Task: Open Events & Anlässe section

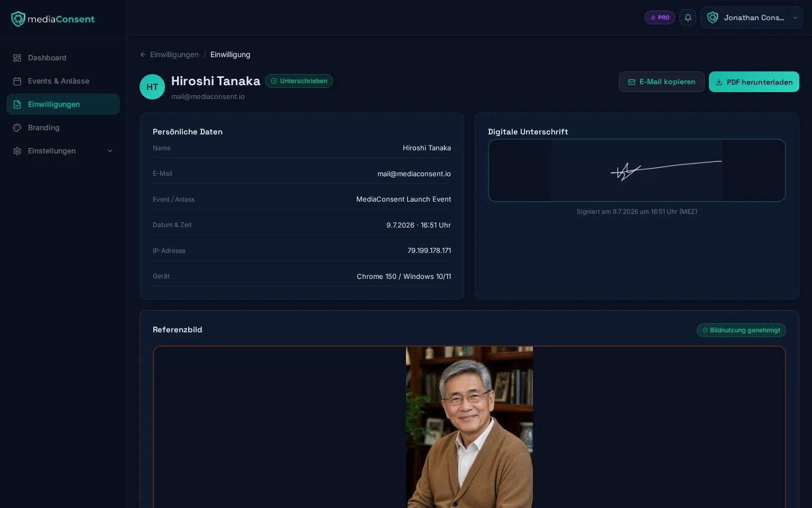Action: 63,81
